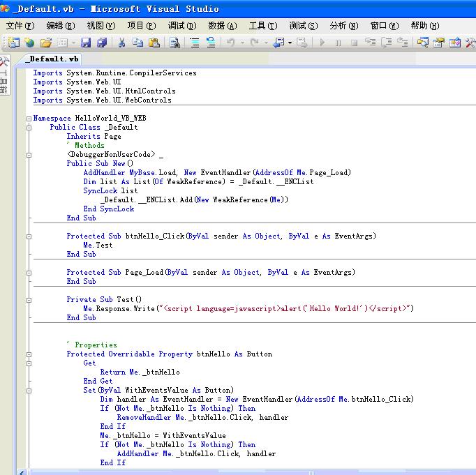Collapse the Page_Load sub outline
The width and height of the screenshot is (476, 475).
[x=29, y=273]
